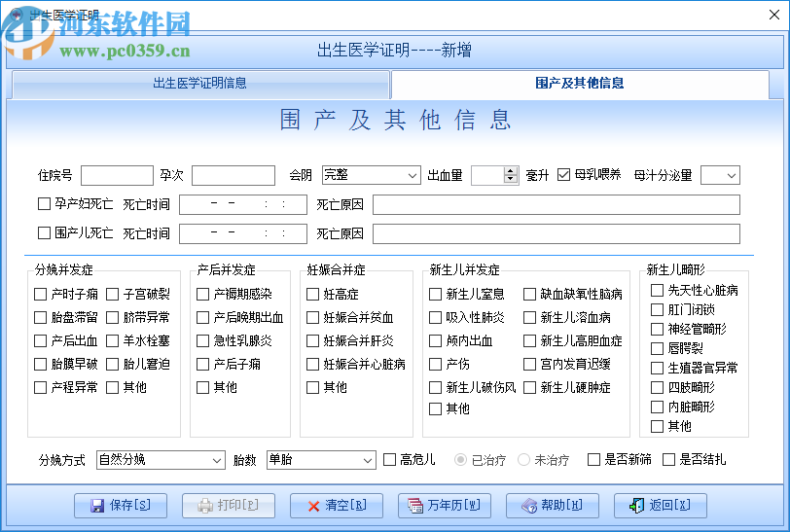
Task: Click the calendar icon on 万年历 button
Action: 415,506
